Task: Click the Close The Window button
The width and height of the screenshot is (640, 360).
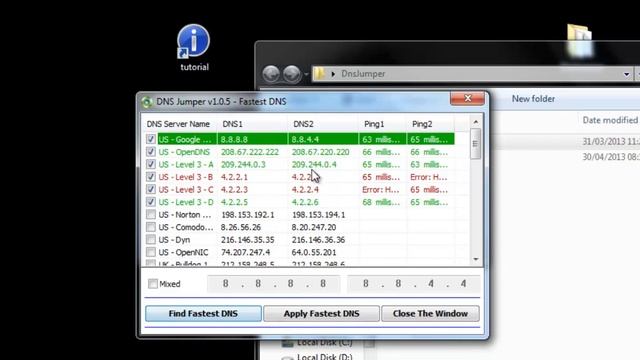Action: (430, 313)
